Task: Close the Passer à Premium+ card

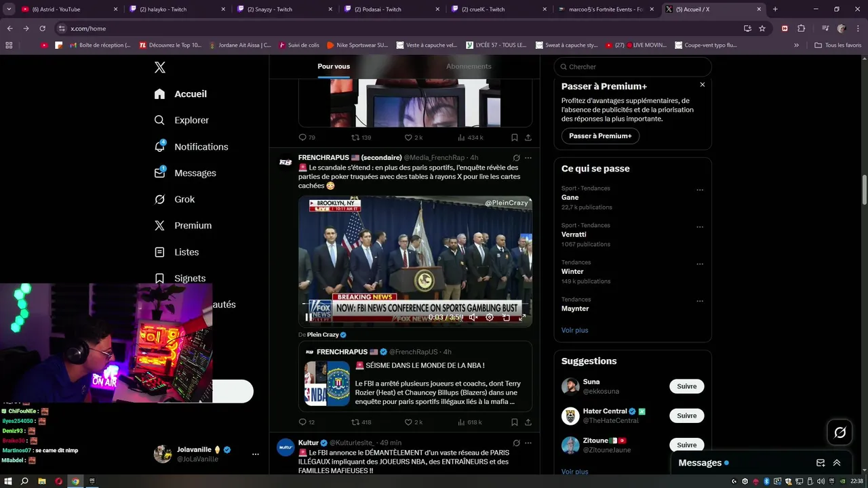Action: (x=703, y=85)
